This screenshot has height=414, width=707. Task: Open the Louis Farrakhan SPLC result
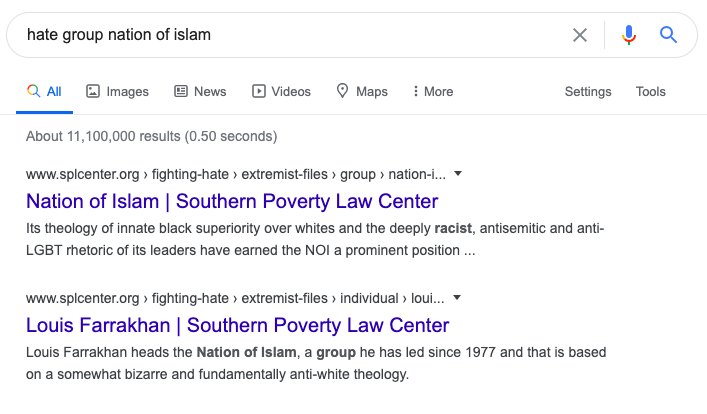click(237, 325)
